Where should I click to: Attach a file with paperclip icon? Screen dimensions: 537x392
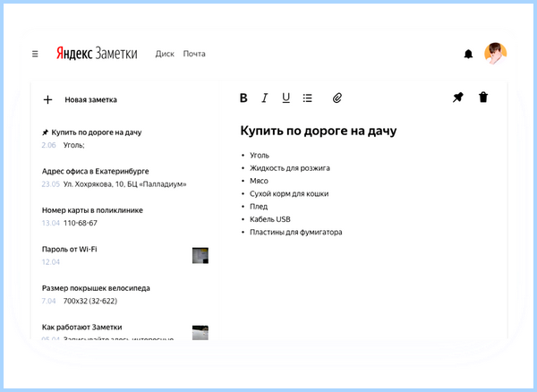(337, 98)
